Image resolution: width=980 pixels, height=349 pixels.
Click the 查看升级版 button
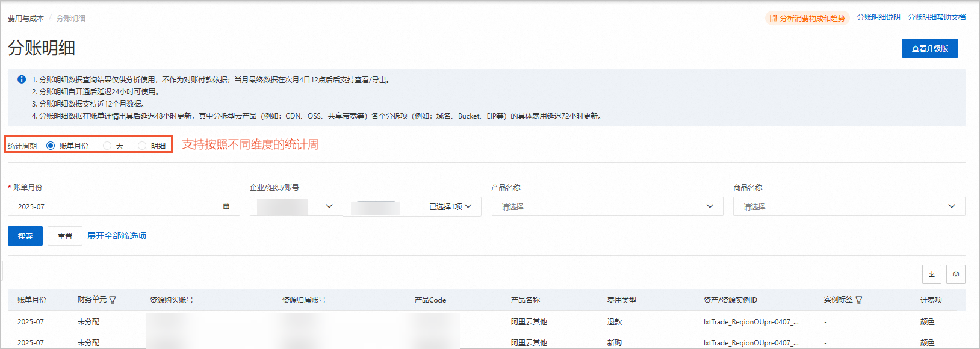pyautogui.click(x=930, y=48)
